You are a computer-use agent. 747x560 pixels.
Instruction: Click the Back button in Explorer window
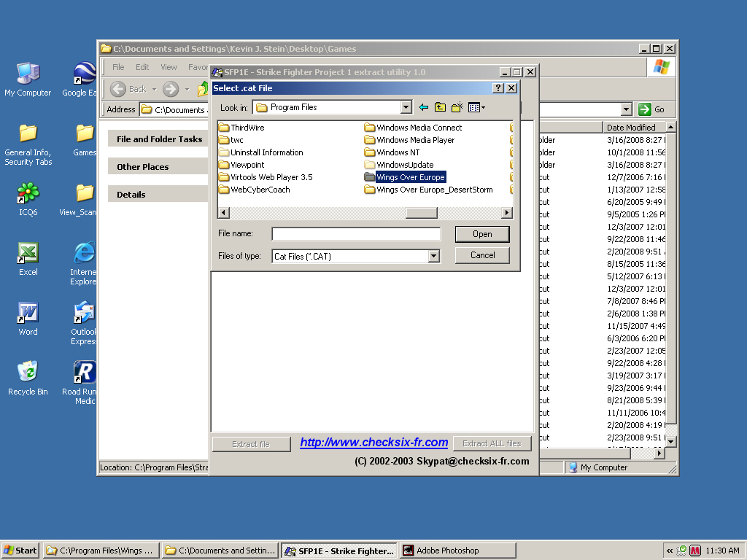pos(128,89)
